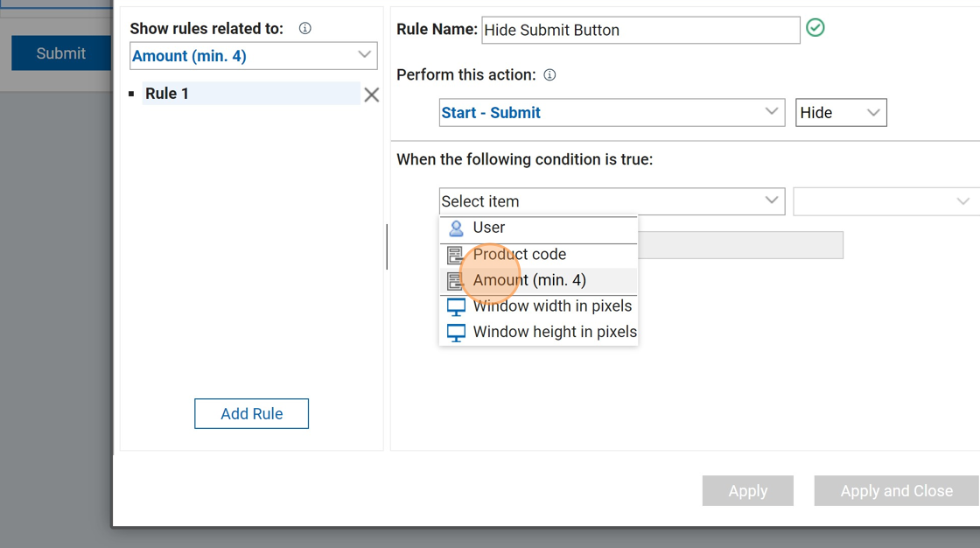The image size is (980, 548).
Task: Click the green checkmark beside Rule Name
Action: tap(815, 28)
